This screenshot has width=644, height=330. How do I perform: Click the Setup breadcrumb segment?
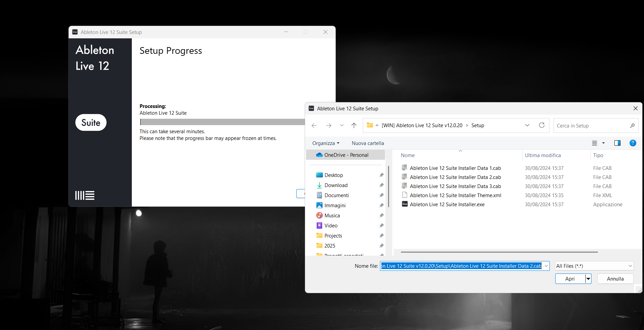point(478,125)
